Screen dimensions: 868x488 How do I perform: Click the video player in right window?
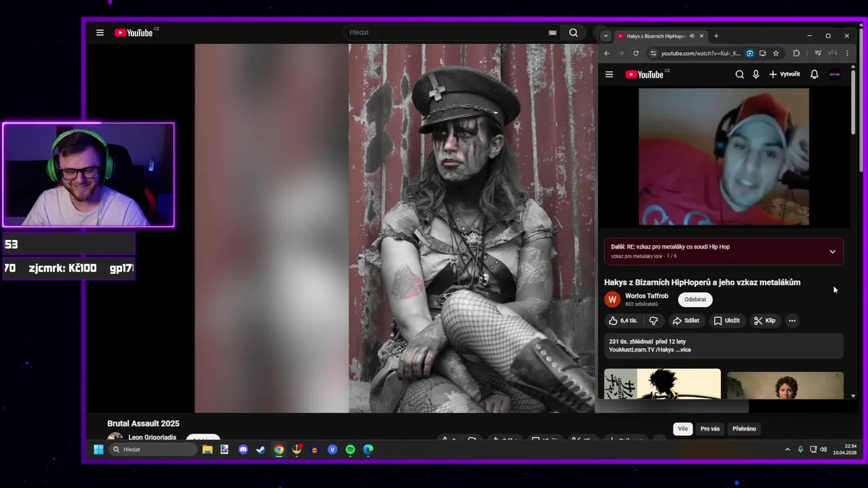point(724,157)
